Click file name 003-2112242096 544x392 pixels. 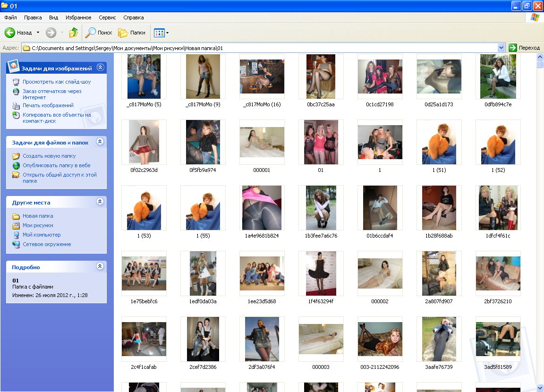(x=380, y=366)
